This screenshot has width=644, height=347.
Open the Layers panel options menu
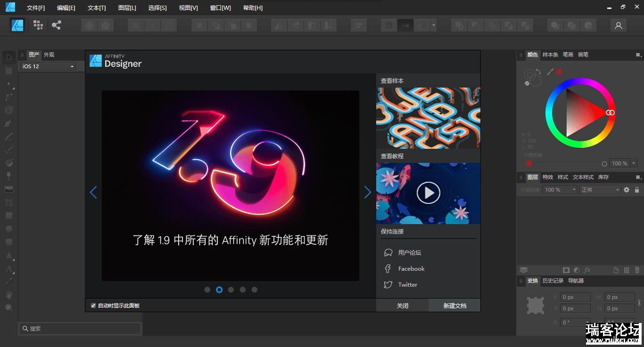(638, 178)
